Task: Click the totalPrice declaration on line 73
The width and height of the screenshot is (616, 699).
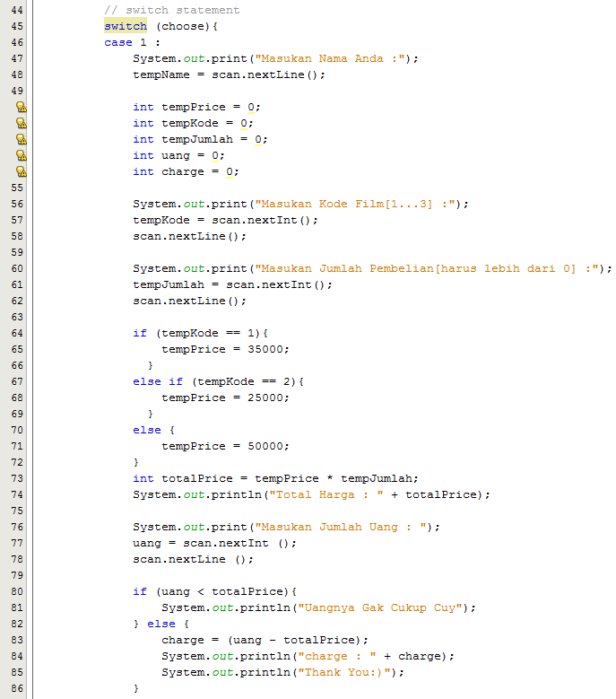Action: (x=275, y=478)
